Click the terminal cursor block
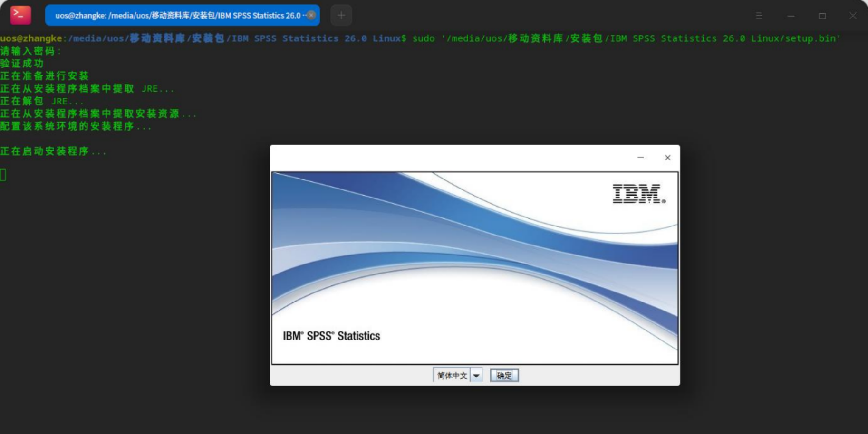This screenshot has width=868, height=434. coord(3,175)
